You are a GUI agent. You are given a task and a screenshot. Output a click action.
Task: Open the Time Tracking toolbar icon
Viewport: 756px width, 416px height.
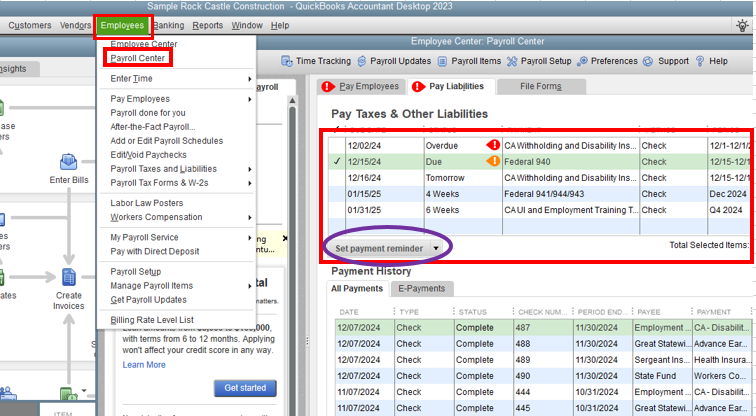(286, 61)
